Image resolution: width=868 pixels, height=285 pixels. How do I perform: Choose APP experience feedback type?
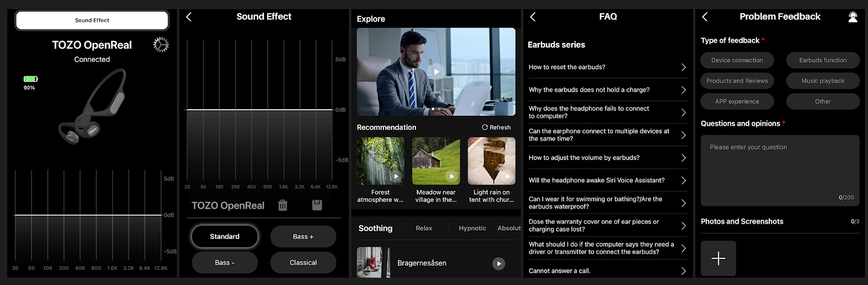click(x=737, y=101)
